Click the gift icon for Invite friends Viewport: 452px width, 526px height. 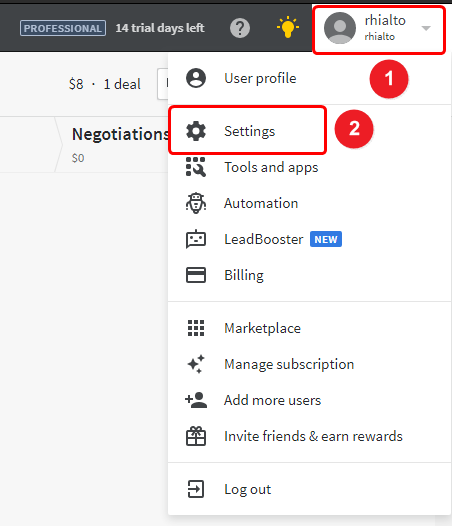196,436
